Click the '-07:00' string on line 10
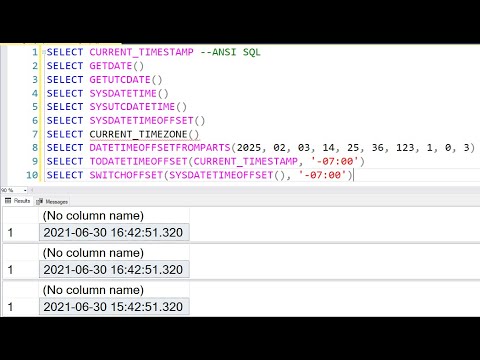Image resolution: width=480 pixels, height=360 pixels. coord(323,175)
